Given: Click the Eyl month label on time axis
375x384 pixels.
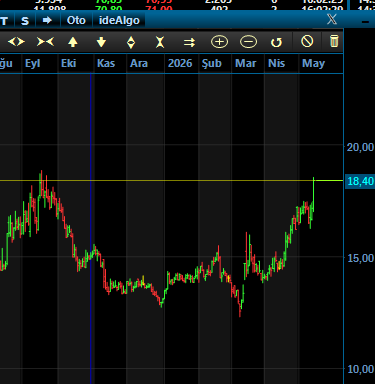Looking at the screenshot, I should coord(32,63).
